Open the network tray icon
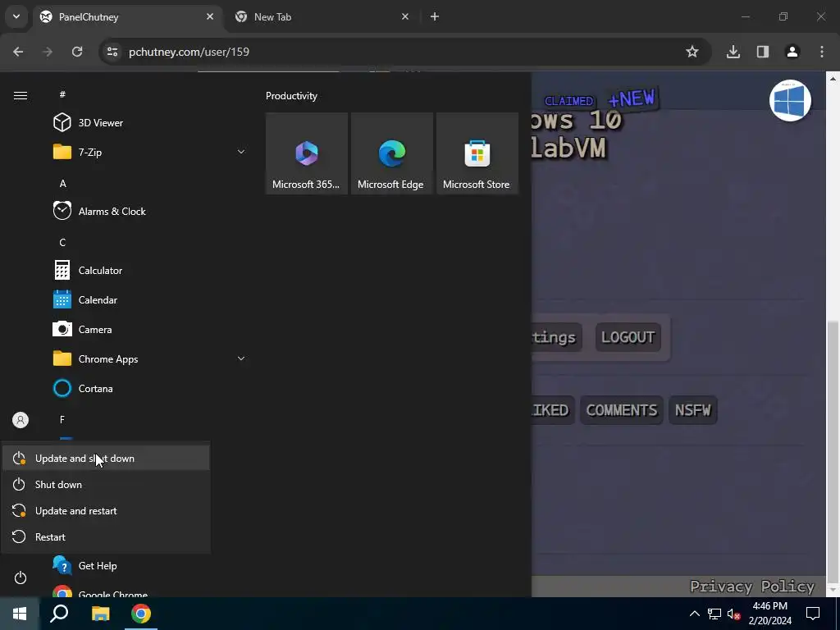Viewport: 840px width, 630px height. click(714, 614)
